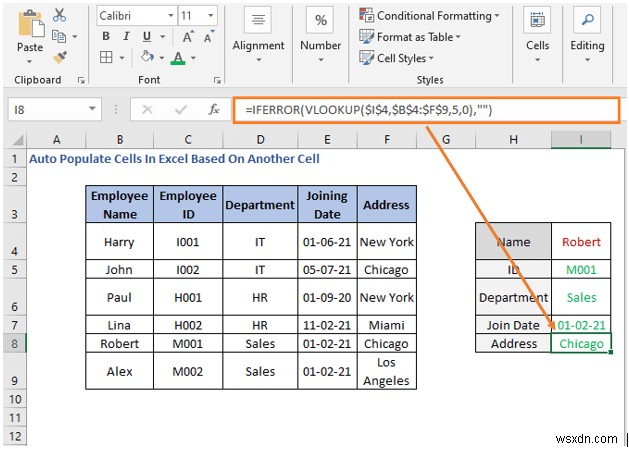The height and width of the screenshot is (449, 629).
Task: Click inside the formula bar
Action: click(x=426, y=110)
